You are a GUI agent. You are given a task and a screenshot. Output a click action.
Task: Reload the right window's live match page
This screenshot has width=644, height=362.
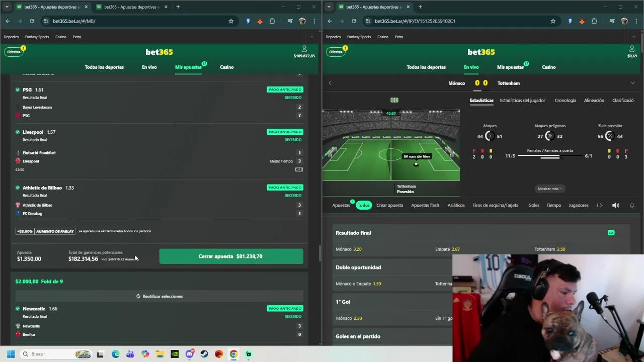pyautogui.click(x=354, y=21)
